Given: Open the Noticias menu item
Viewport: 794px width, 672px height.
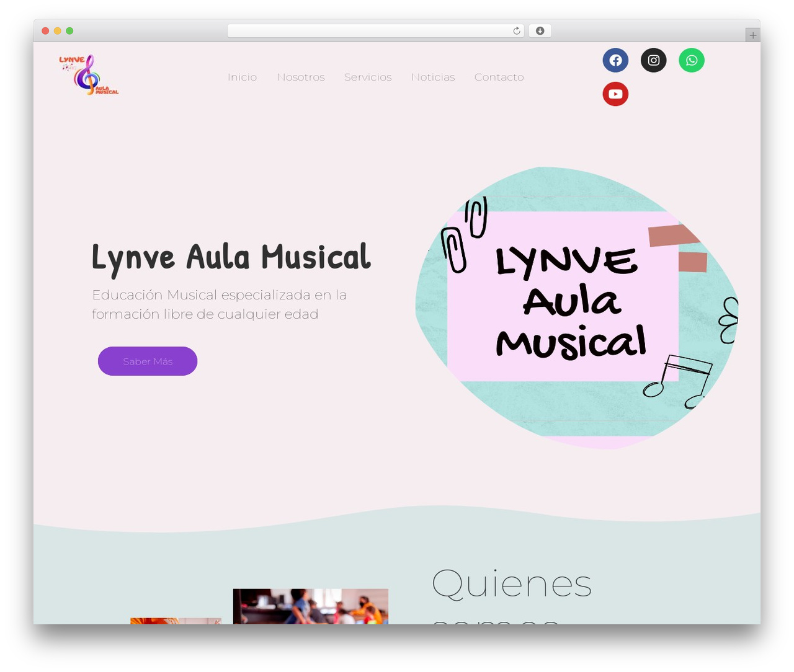Looking at the screenshot, I should (x=433, y=77).
